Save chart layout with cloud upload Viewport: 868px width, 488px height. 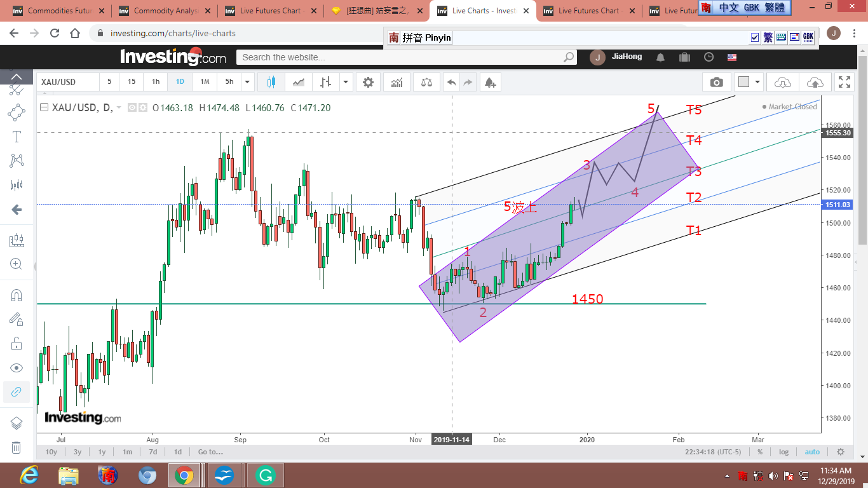tap(815, 82)
